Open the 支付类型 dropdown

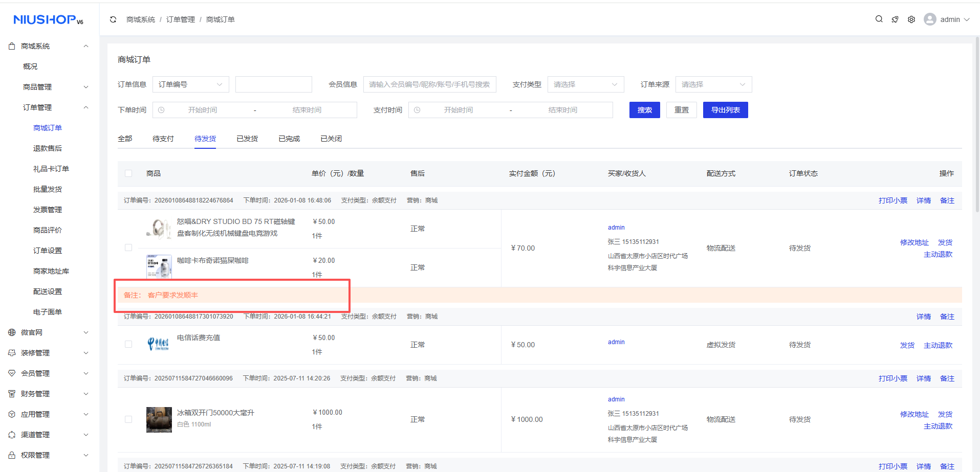pos(585,84)
